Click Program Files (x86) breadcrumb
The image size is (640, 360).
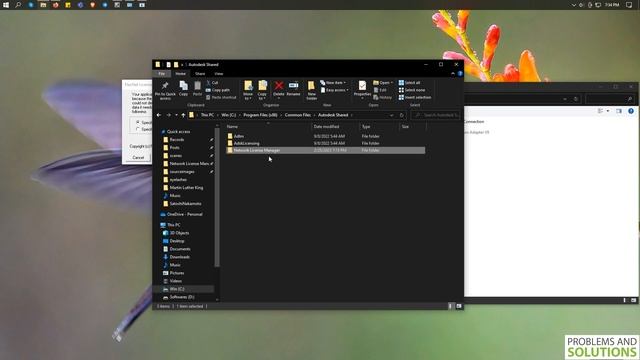(x=260, y=115)
